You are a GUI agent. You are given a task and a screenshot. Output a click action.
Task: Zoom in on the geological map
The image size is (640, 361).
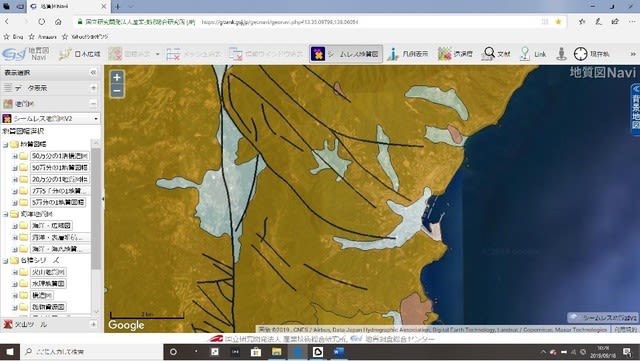tap(117, 77)
